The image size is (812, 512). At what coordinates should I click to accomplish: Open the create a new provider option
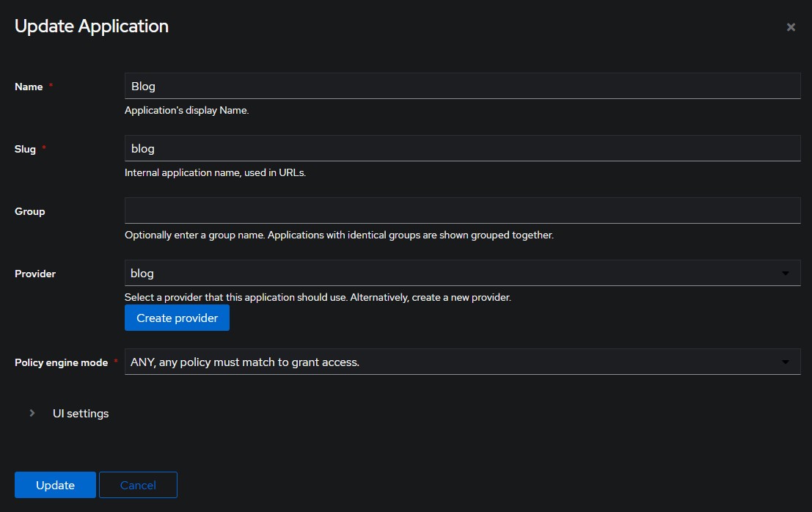[176, 318]
